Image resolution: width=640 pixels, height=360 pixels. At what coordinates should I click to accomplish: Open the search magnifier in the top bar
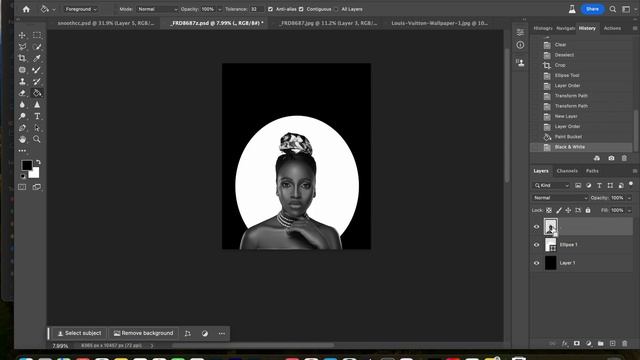point(613,9)
